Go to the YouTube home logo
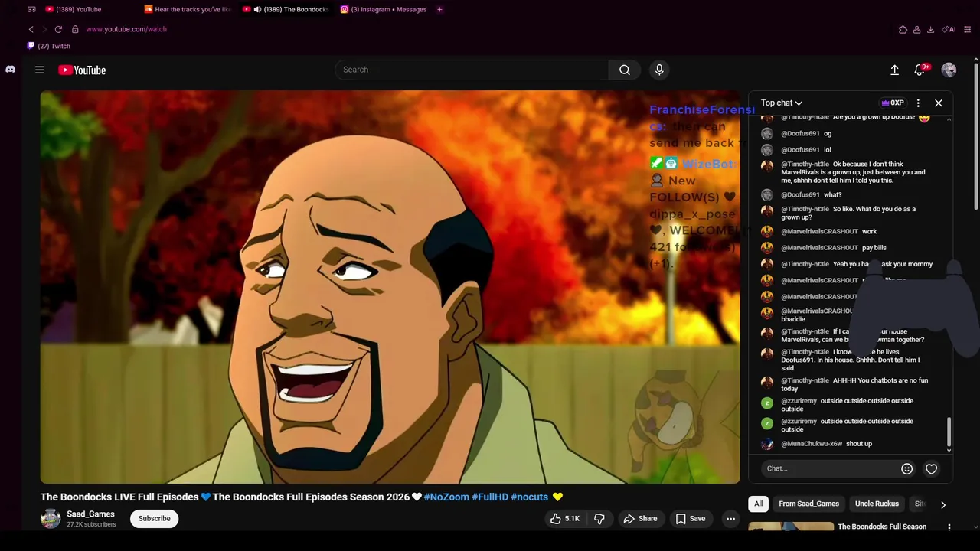 click(x=82, y=70)
